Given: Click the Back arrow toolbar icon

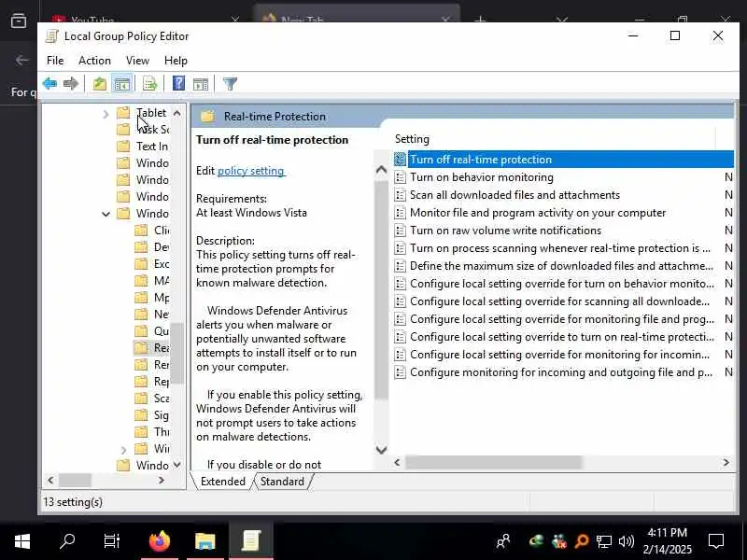Looking at the screenshot, I should [49, 84].
